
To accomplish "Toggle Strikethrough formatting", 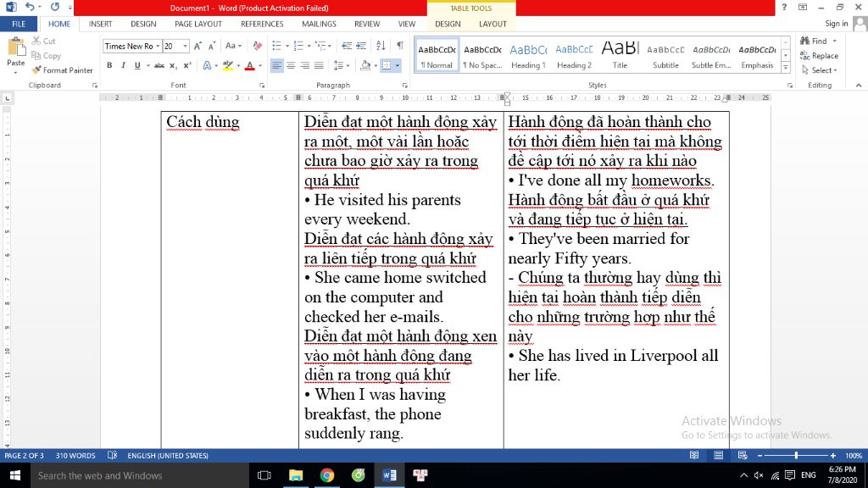I will click(159, 65).
